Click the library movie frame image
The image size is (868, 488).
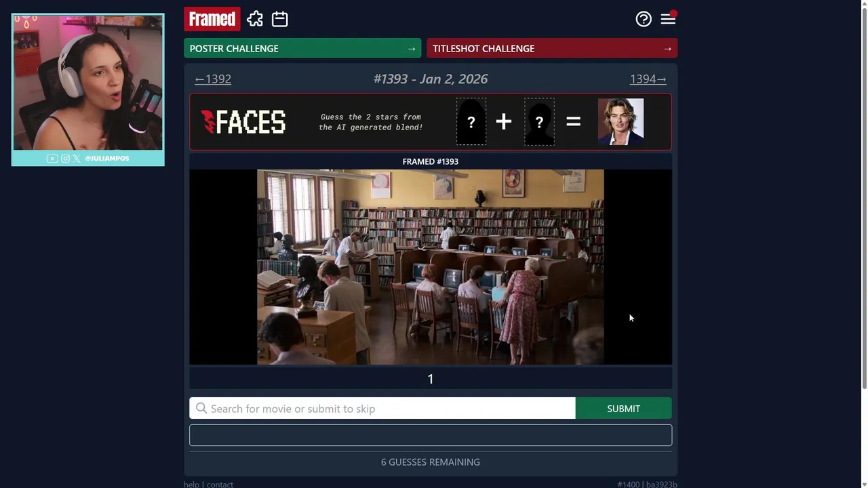431,267
